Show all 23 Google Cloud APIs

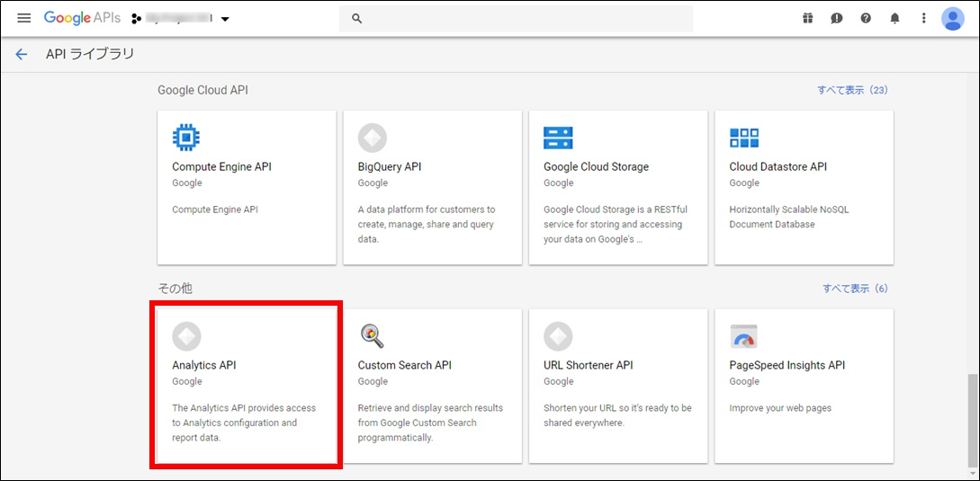pos(852,90)
